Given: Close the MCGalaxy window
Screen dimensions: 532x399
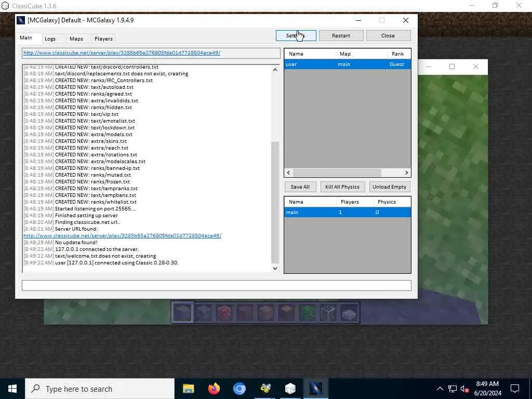Looking at the screenshot, I should pyautogui.click(x=406, y=20).
